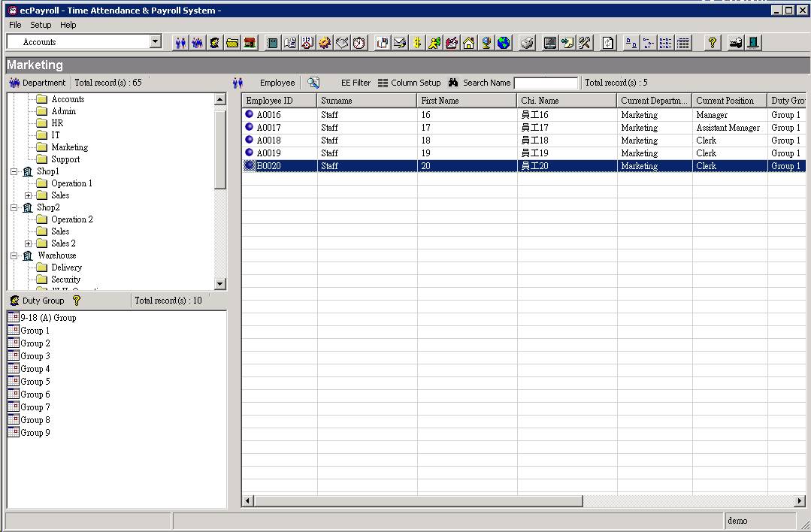Click the document refresh arrows toolbar icon
Screen dimensions: 811x532
pos(608,43)
